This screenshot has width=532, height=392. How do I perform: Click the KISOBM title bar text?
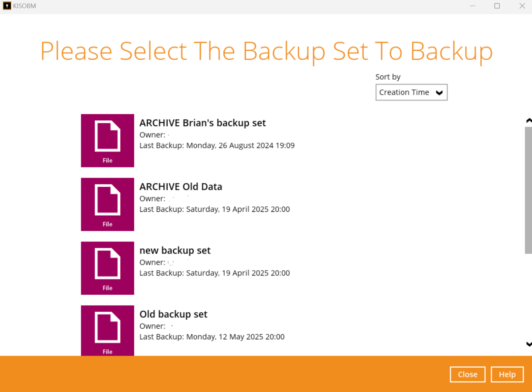coord(24,6)
